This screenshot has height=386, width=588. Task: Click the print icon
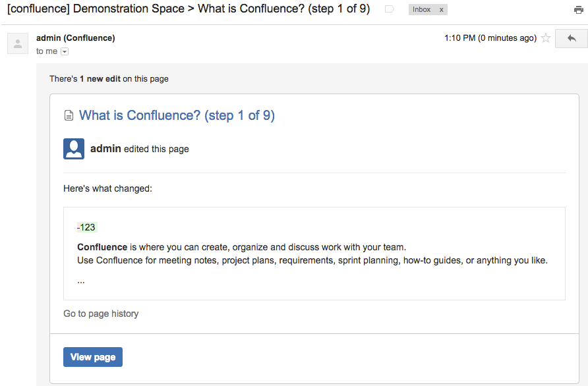578,10
